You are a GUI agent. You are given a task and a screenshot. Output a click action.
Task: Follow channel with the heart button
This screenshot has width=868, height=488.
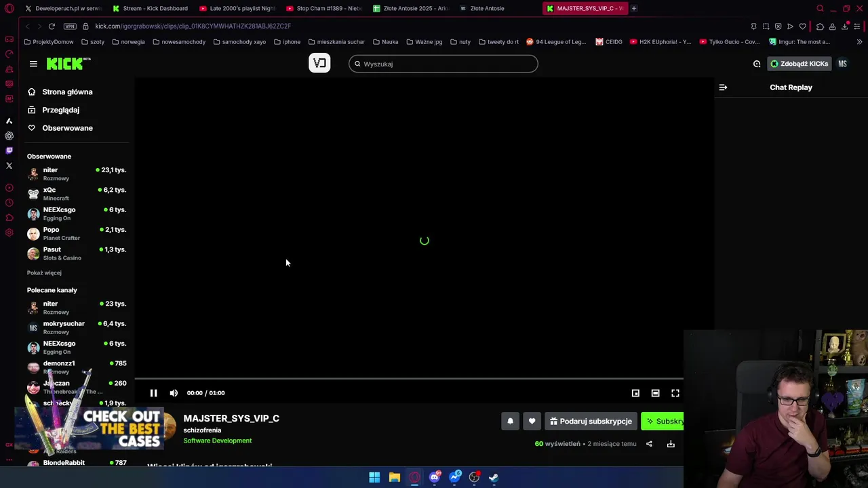point(532,422)
